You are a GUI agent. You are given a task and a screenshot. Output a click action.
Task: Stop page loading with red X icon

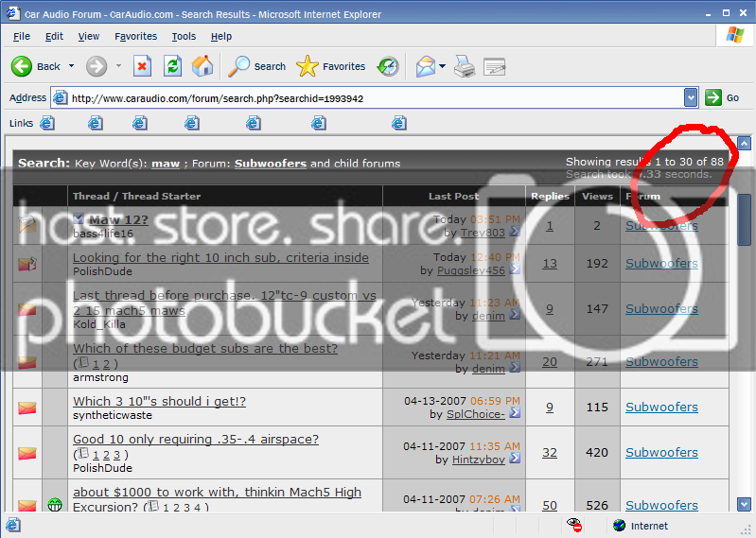pyautogui.click(x=142, y=66)
